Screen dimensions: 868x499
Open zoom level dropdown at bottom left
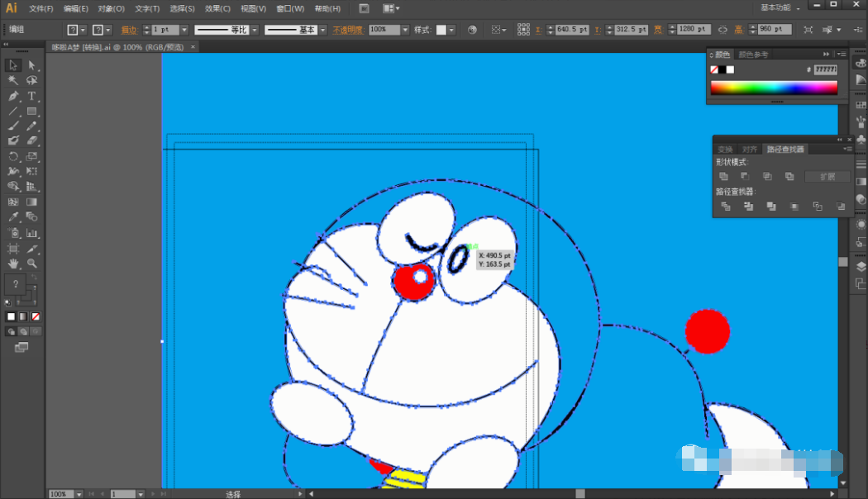79,494
